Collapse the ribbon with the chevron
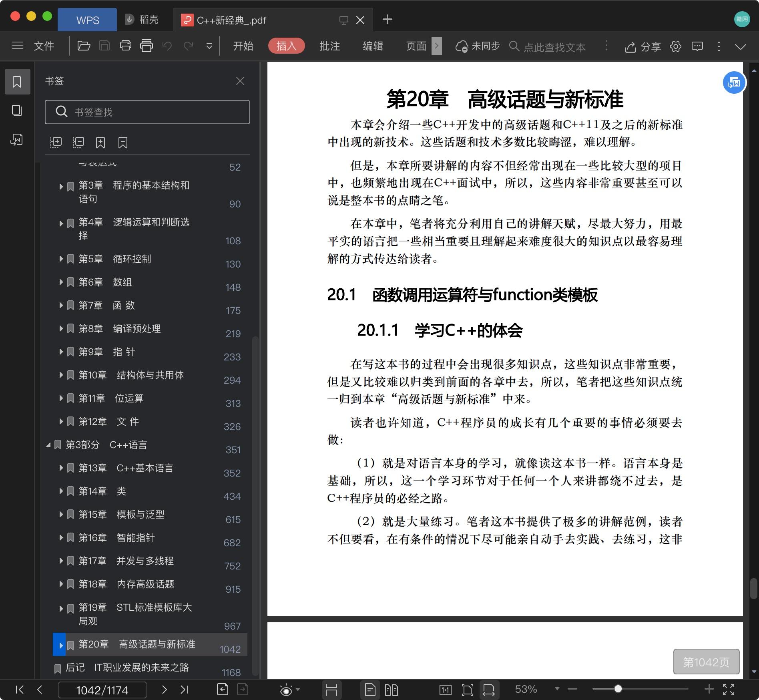This screenshot has width=759, height=700. click(741, 47)
